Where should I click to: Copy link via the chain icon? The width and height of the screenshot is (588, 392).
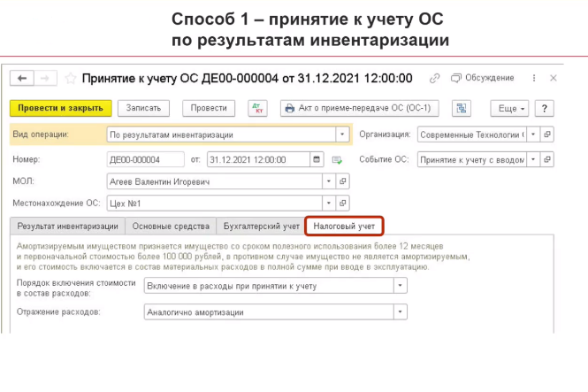[x=434, y=78]
